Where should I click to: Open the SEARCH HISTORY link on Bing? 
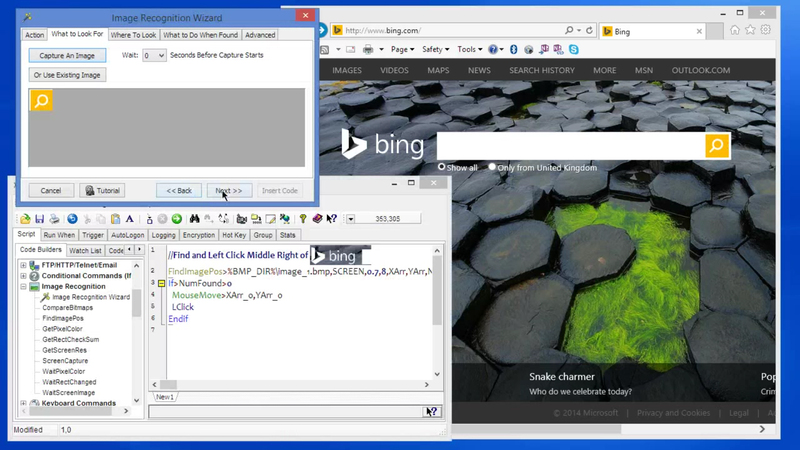click(x=542, y=70)
